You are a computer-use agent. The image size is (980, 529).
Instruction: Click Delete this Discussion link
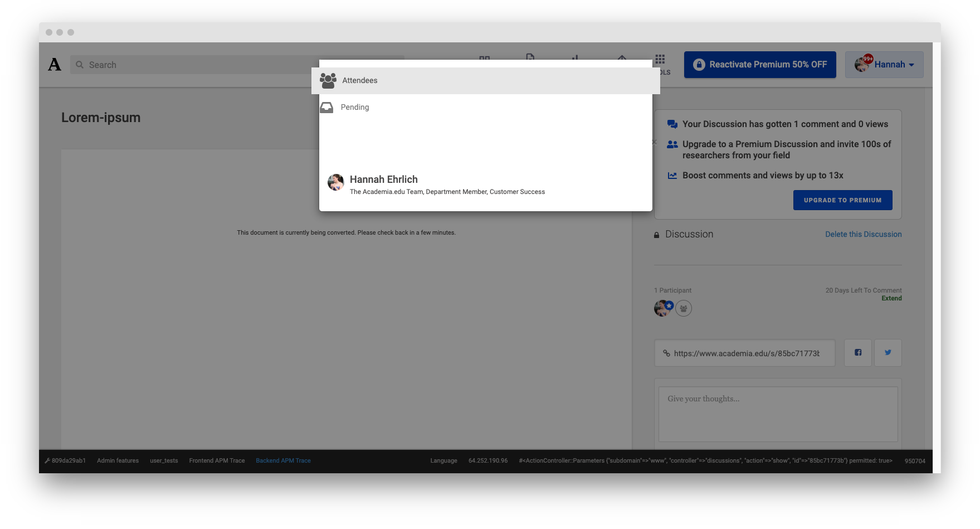tap(863, 234)
